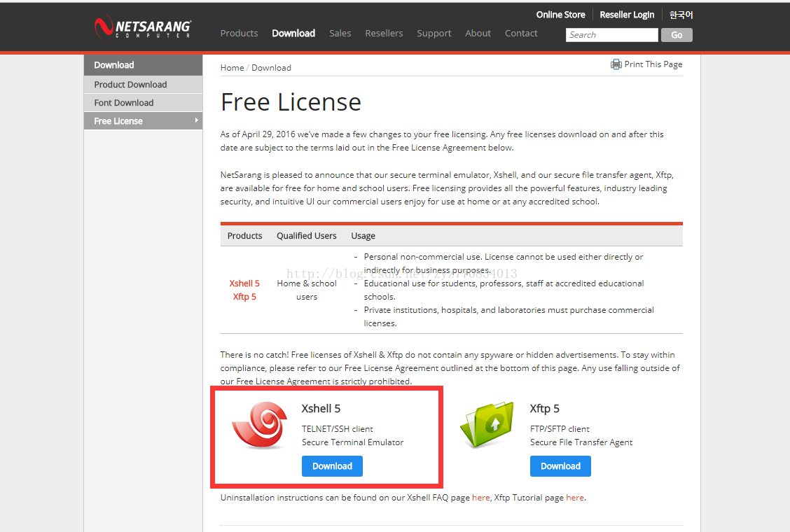The image size is (790, 532).
Task: Click the Download breadcrumb link
Action: 271,67
